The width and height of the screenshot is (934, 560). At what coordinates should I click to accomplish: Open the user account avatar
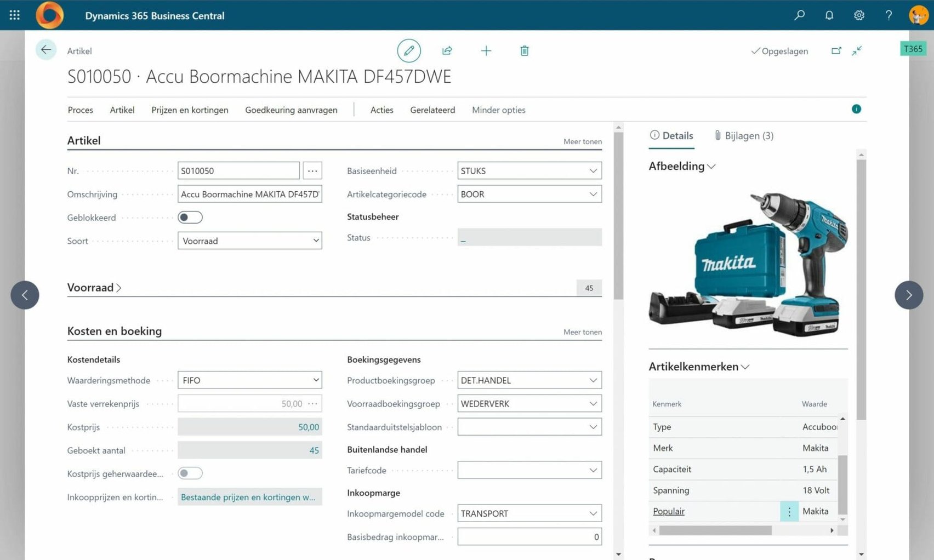[919, 15]
